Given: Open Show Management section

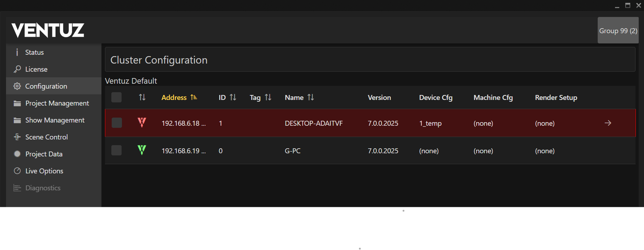Looking at the screenshot, I should 55,120.
